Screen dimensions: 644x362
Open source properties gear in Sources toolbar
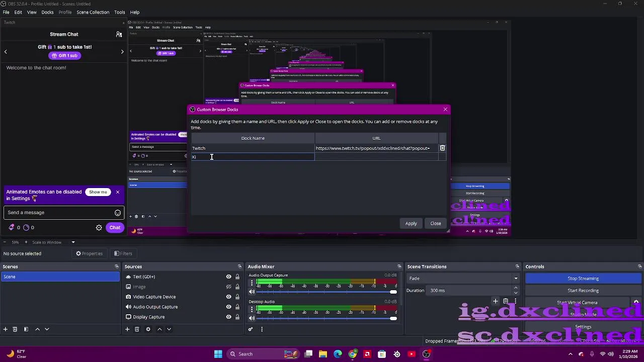pos(148,329)
